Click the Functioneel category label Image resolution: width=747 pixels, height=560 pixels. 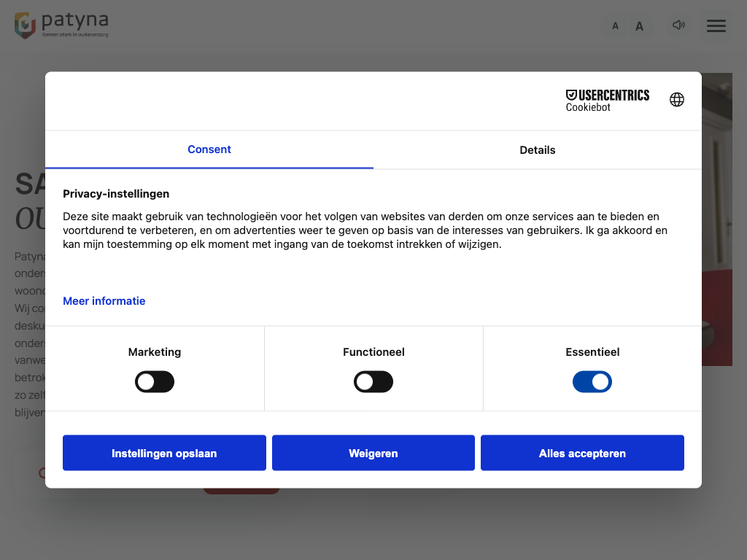tap(373, 352)
